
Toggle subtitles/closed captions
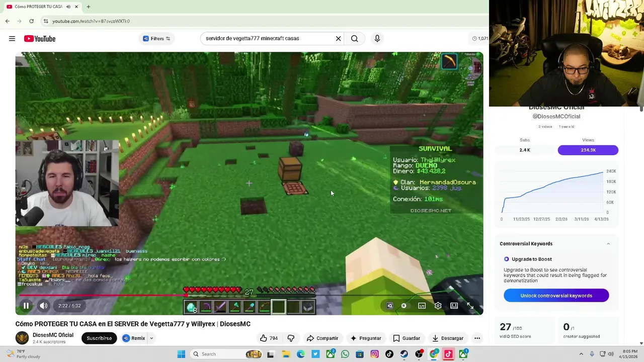tap(422, 306)
